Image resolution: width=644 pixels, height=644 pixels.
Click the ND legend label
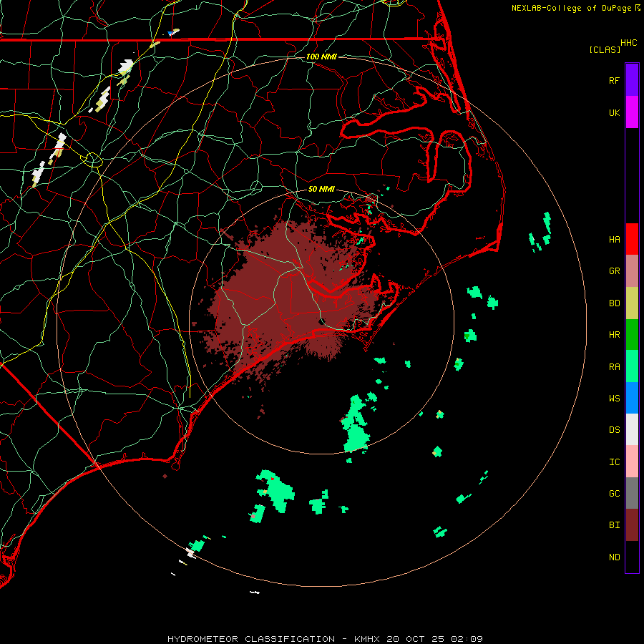(614, 557)
